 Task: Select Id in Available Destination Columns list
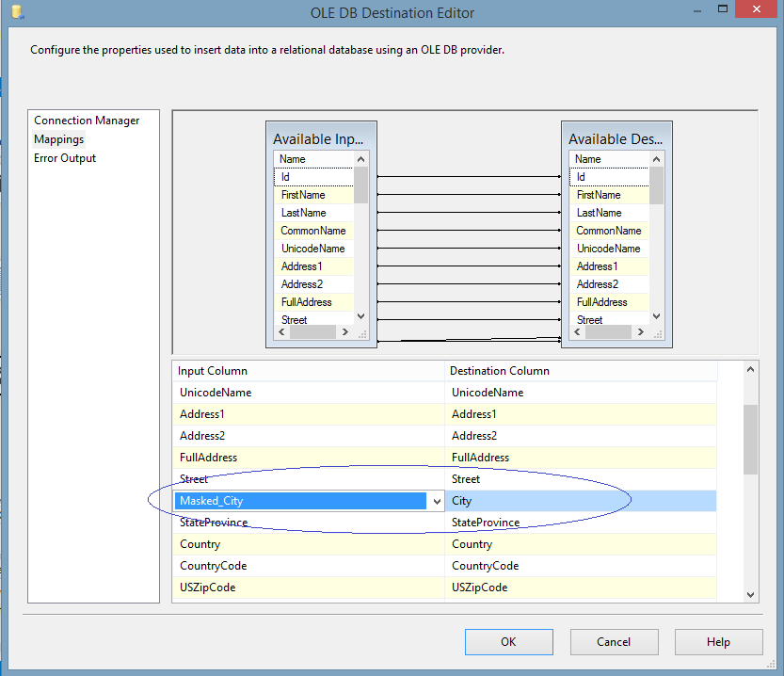pos(610,177)
